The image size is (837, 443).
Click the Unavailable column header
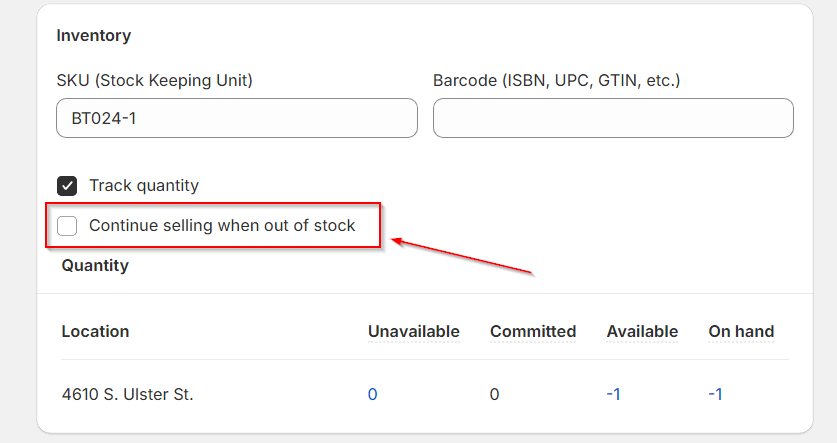[x=414, y=331]
